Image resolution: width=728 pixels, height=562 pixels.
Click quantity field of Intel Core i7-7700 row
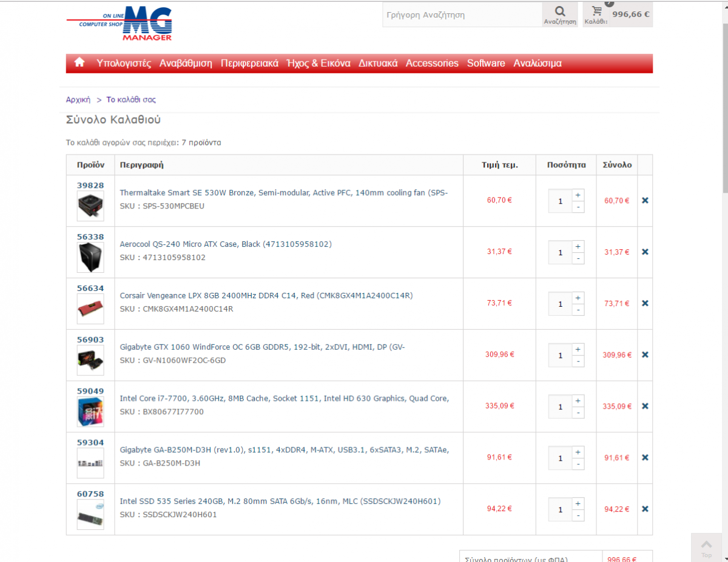click(x=561, y=407)
